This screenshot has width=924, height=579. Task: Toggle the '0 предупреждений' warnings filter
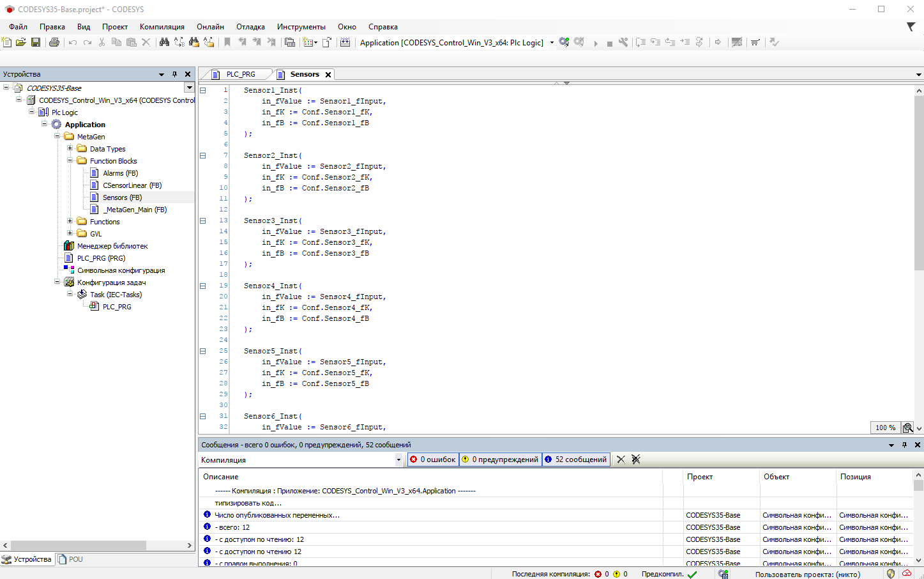point(501,459)
